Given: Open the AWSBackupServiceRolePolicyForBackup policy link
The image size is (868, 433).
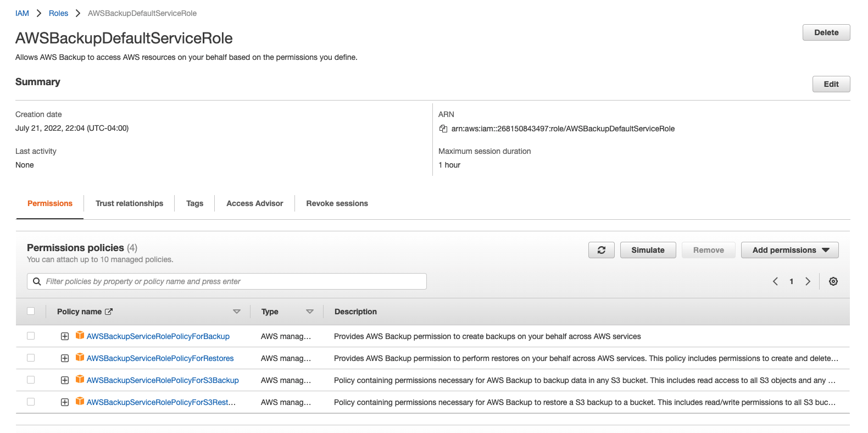Looking at the screenshot, I should point(158,336).
